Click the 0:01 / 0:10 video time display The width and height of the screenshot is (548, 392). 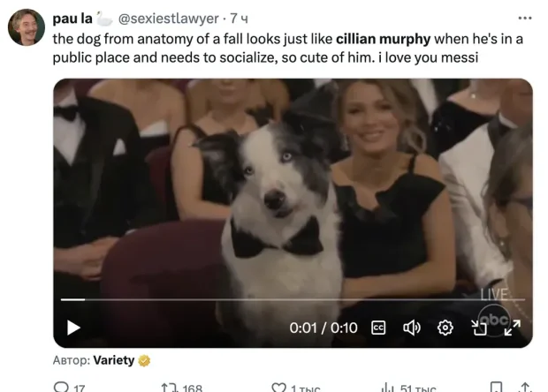click(x=323, y=328)
